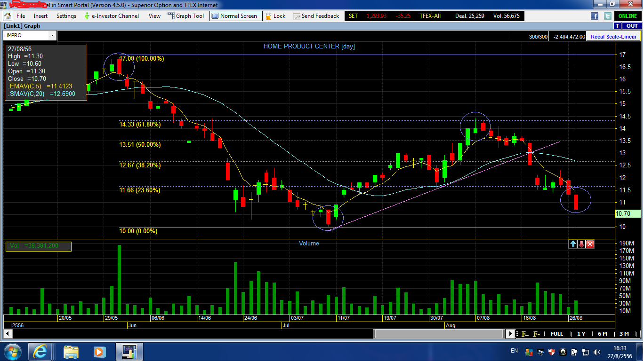
Task: Open the Insert menu
Action: (40, 16)
